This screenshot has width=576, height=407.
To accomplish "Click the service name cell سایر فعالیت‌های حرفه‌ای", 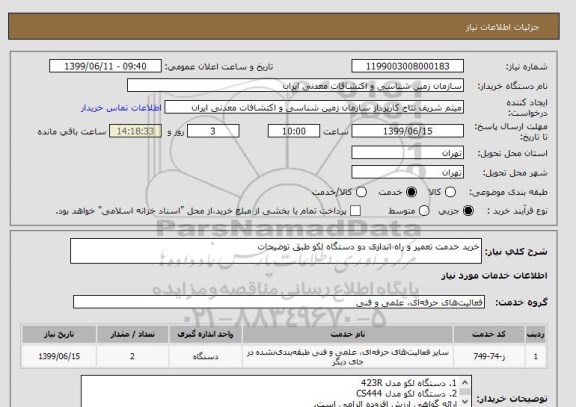I will point(348,356).
